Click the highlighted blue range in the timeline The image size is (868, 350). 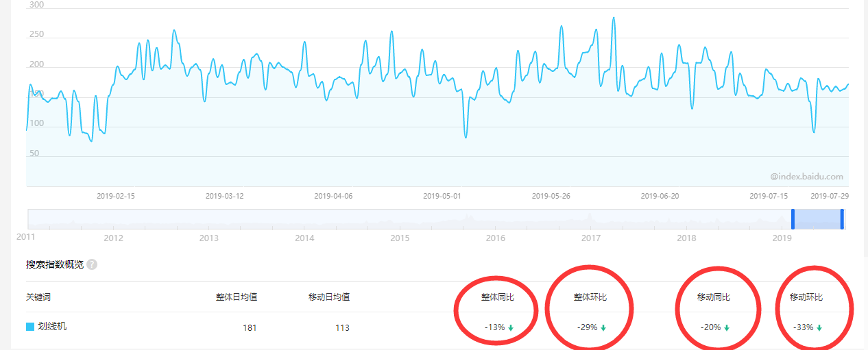coord(817,218)
